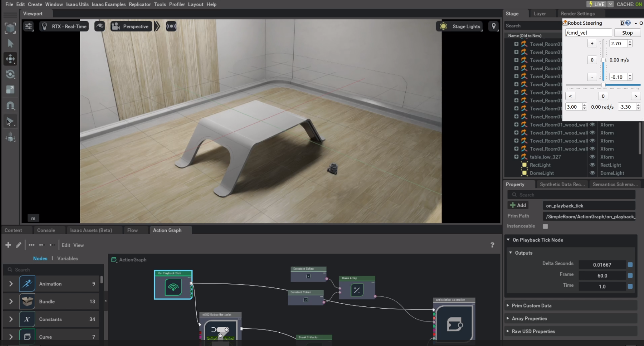Hide table_low_327 with its eye icon

click(592, 157)
